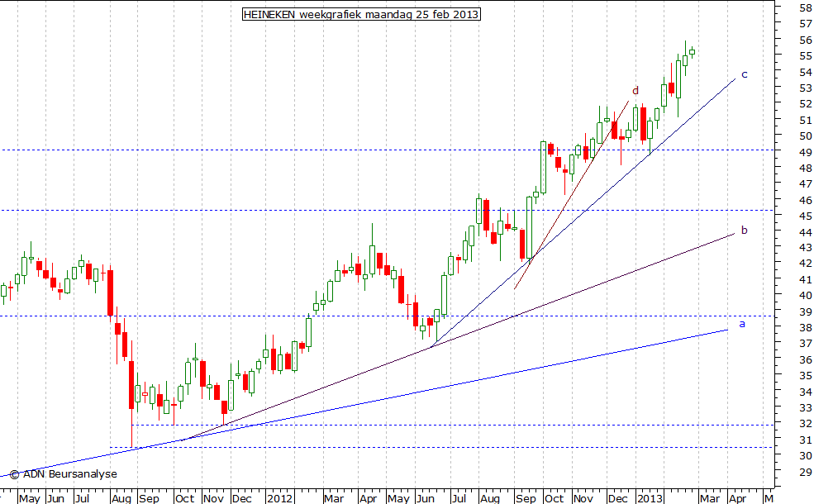
Task: Click trendline label 'c'
Action: [745, 74]
